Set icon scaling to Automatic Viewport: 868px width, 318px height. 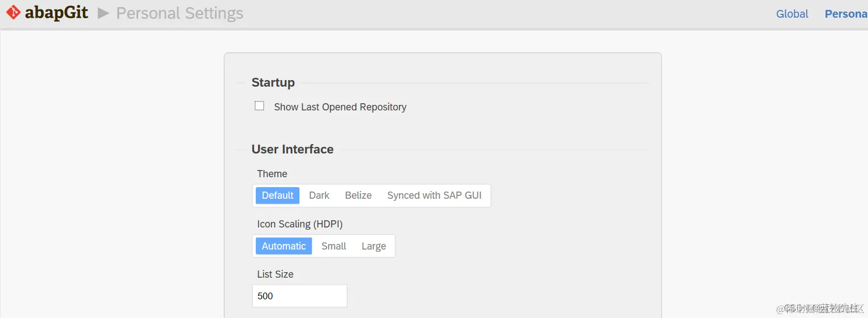[x=283, y=246]
